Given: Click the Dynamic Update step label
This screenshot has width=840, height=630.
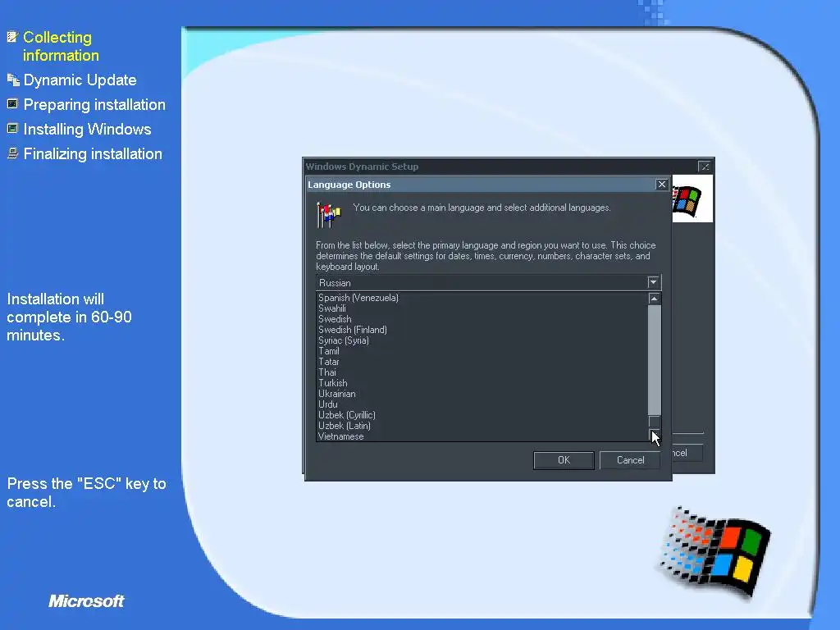Looking at the screenshot, I should coord(80,80).
